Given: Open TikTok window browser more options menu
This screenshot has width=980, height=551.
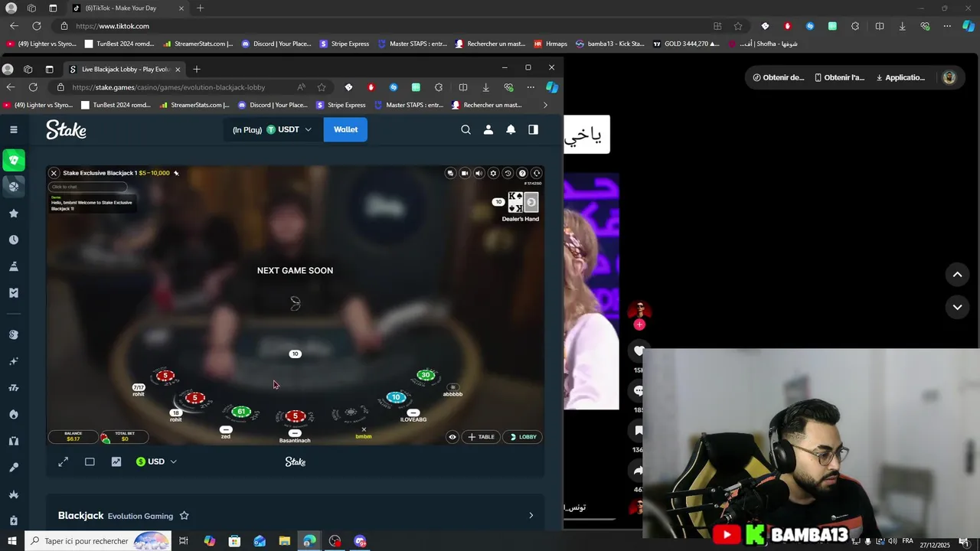Looking at the screenshot, I should pyautogui.click(x=947, y=26).
